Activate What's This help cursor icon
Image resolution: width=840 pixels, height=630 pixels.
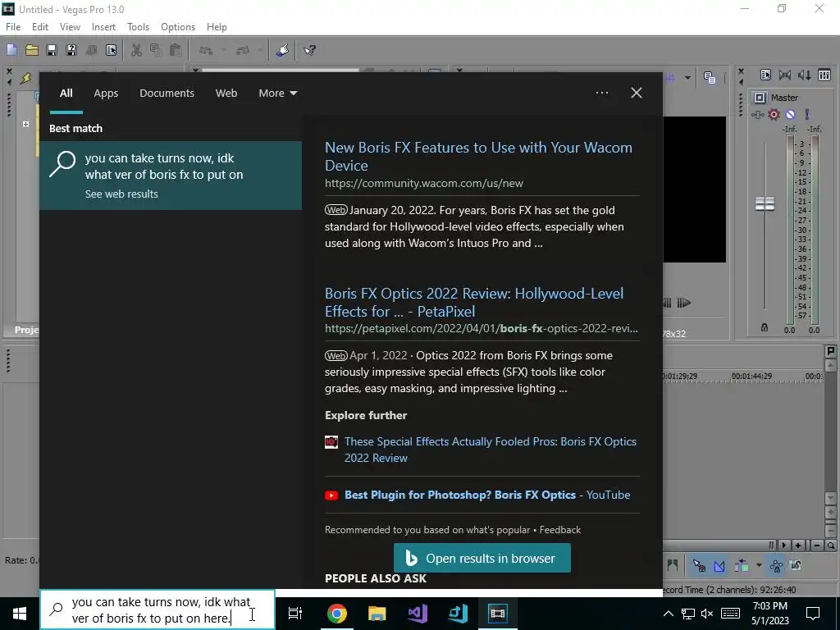coord(309,50)
